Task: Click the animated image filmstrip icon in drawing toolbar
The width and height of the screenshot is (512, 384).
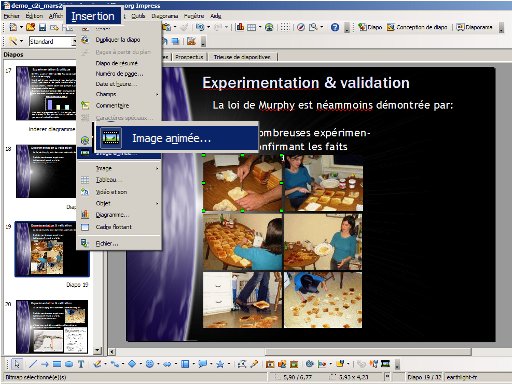Action: point(385,363)
